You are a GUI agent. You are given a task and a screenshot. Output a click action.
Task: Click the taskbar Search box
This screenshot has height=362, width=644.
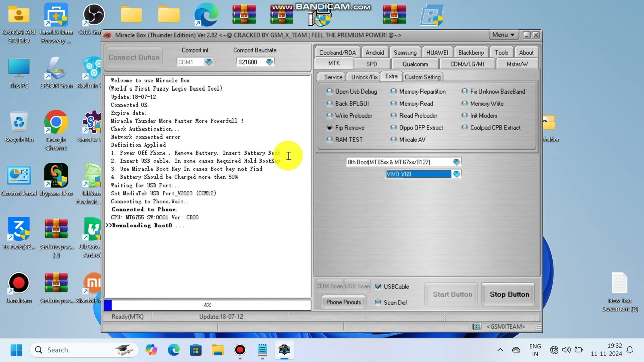coord(84,350)
